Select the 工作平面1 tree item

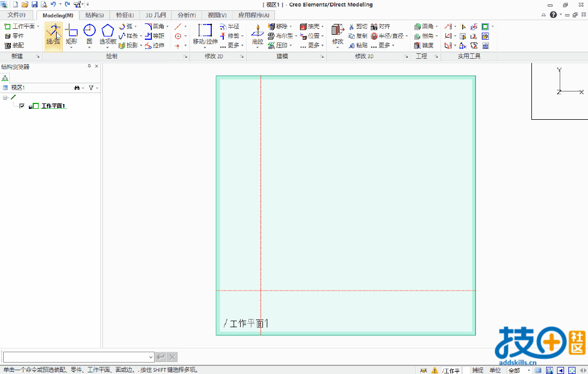pyautogui.click(x=53, y=106)
